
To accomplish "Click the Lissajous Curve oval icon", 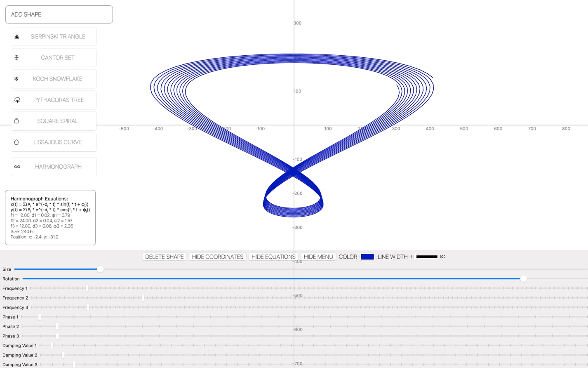I will coord(16,142).
